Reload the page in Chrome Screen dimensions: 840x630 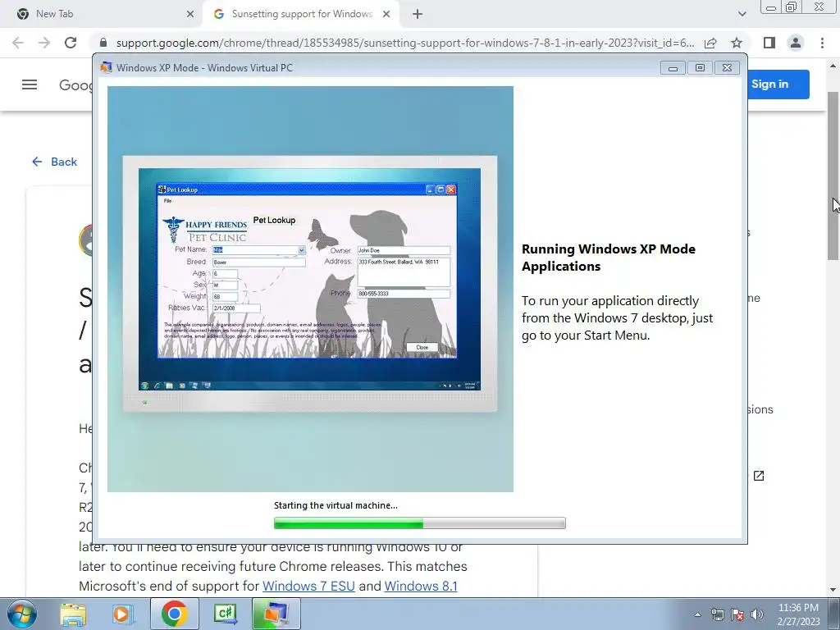[71, 43]
